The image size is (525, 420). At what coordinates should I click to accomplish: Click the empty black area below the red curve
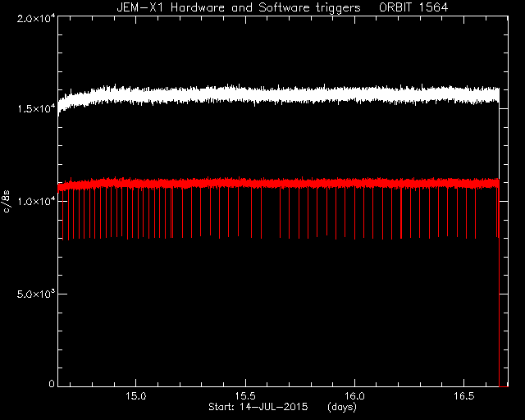(x=278, y=312)
